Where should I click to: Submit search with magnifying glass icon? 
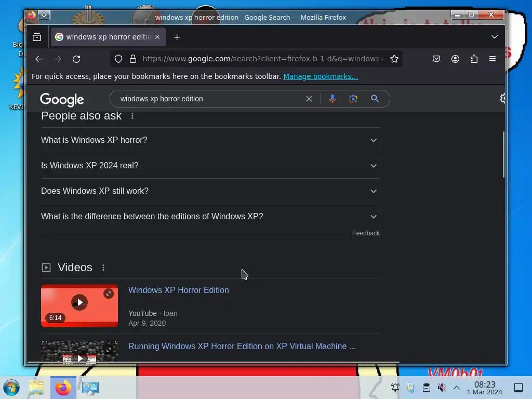click(375, 99)
